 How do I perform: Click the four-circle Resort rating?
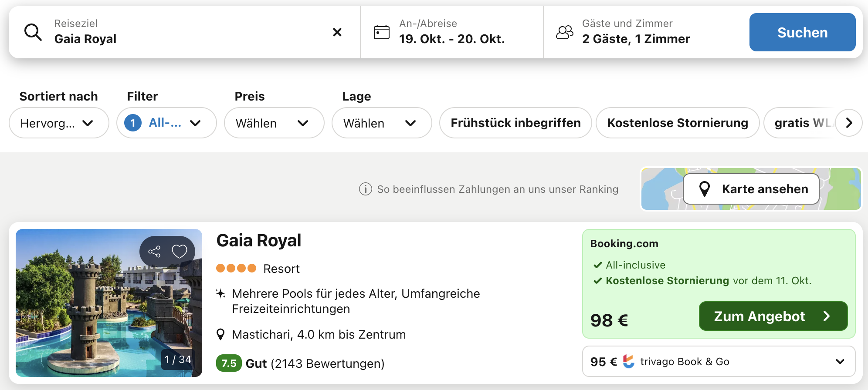click(236, 268)
